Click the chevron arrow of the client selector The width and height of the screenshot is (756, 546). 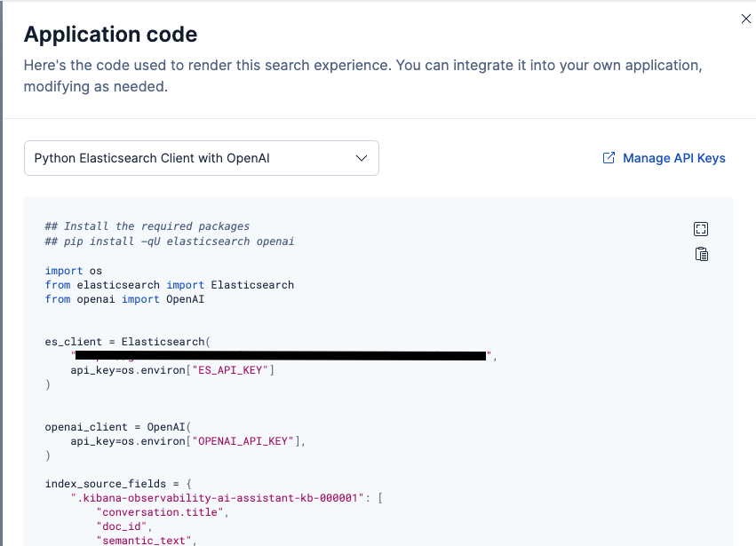click(x=362, y=158)
